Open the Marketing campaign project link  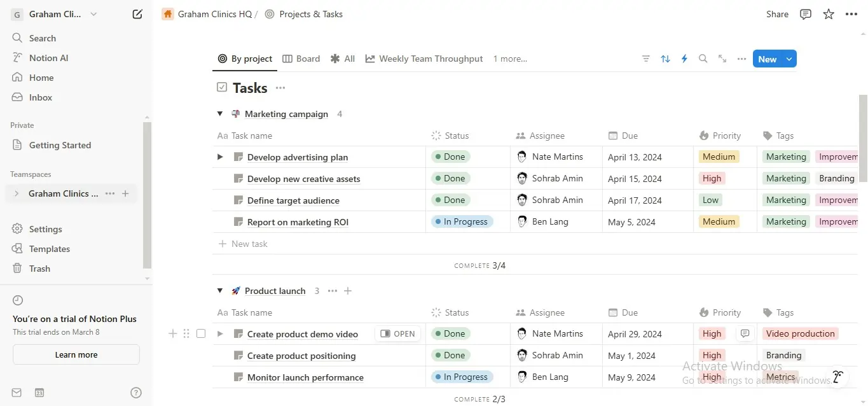tap(286, 114)
